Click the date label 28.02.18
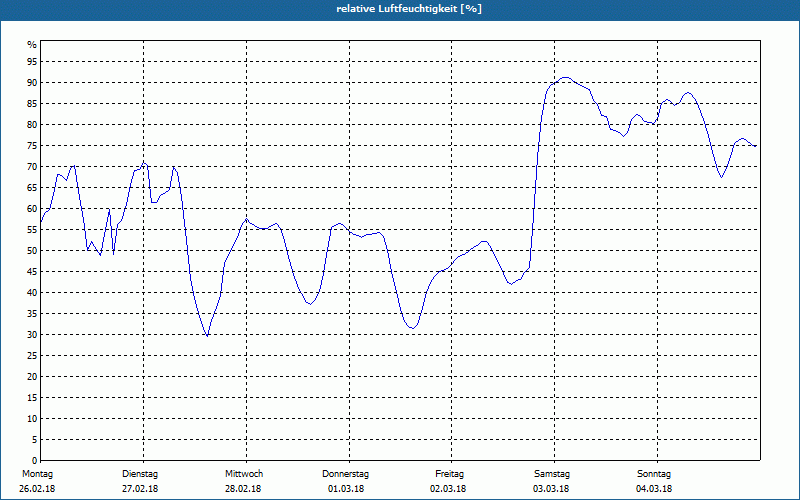 243,489
